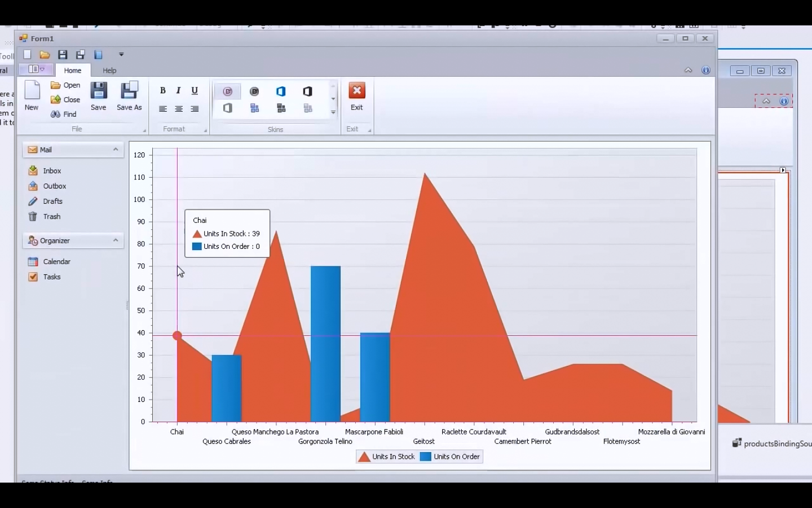
Task: Click quick access Save icon
Action: coord(63,55)
